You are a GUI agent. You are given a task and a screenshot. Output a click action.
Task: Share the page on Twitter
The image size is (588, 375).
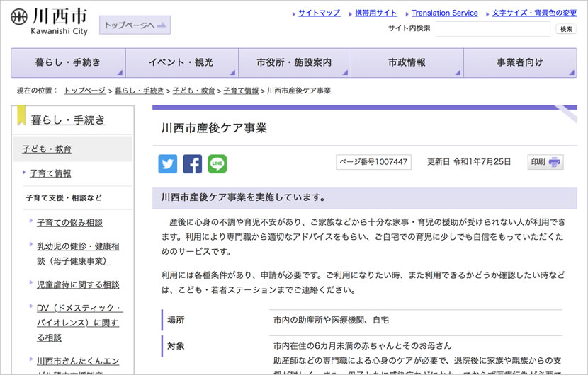(168, 163)
